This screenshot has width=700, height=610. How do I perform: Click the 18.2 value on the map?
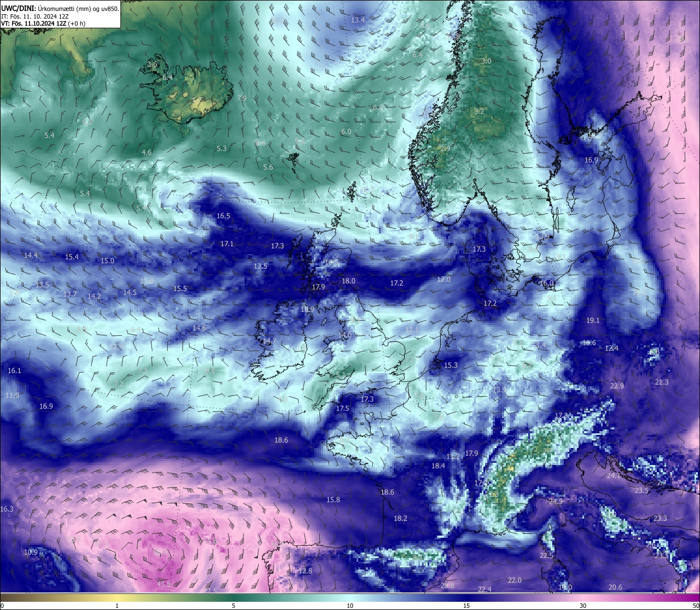[400, 518]
